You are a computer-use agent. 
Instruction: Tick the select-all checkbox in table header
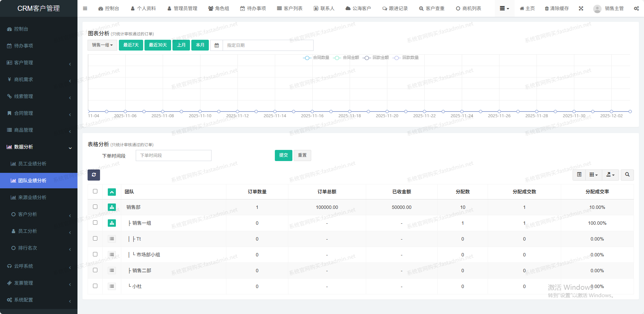point(95,191)
